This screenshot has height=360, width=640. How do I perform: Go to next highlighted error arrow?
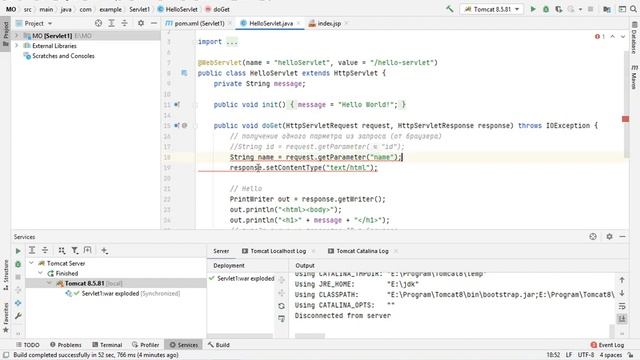[623, 36]
